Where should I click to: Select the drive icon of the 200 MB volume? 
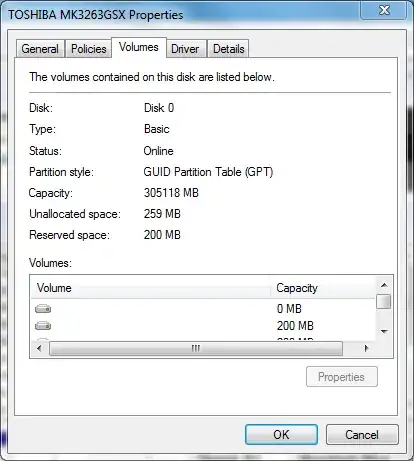pos(43,325)
